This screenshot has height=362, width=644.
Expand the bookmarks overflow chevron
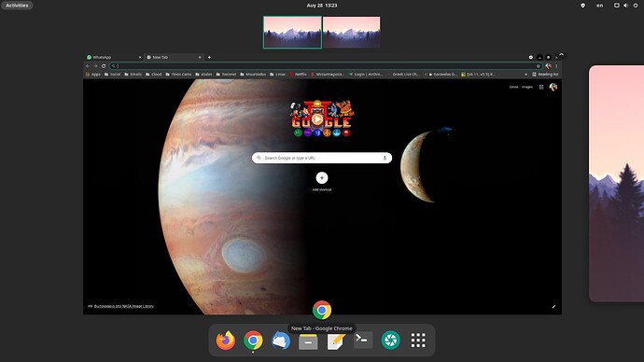coord(526,75)
